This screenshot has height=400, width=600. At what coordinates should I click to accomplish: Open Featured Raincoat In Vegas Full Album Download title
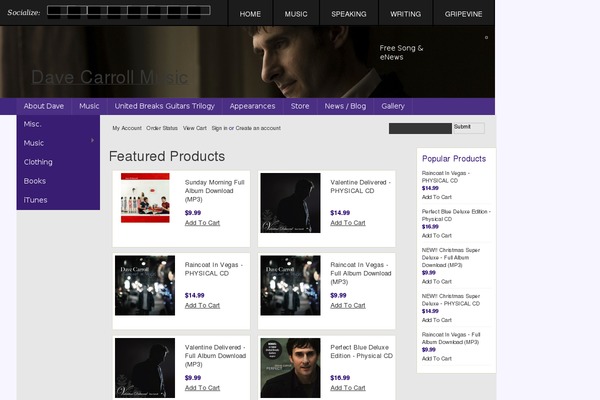361,273
